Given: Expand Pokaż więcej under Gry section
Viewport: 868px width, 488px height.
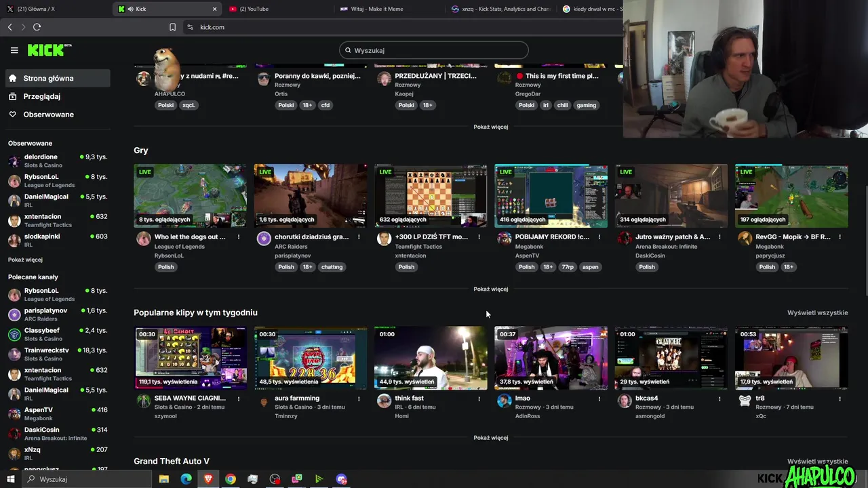Looking at the screenshot, I should [x=491, y=289].
